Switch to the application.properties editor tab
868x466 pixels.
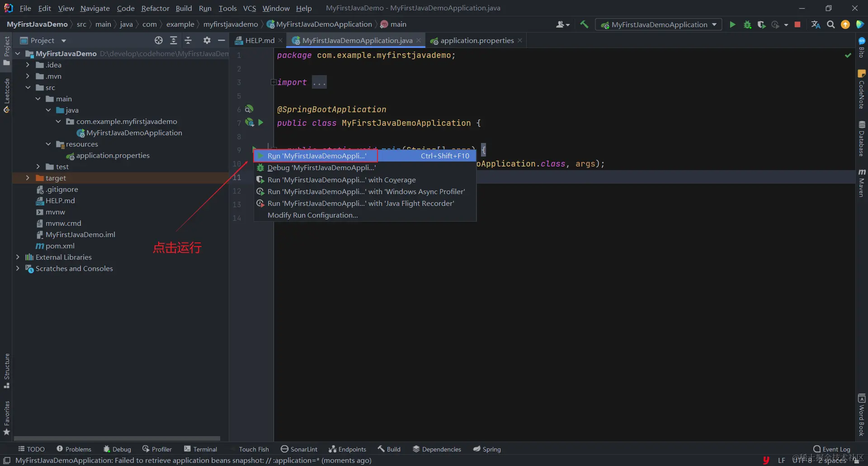[x=477, y=40]
